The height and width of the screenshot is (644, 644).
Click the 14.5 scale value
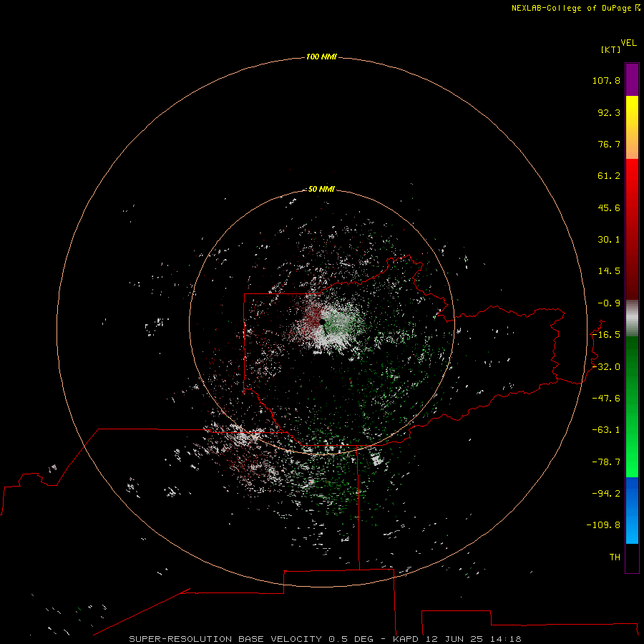609,271
